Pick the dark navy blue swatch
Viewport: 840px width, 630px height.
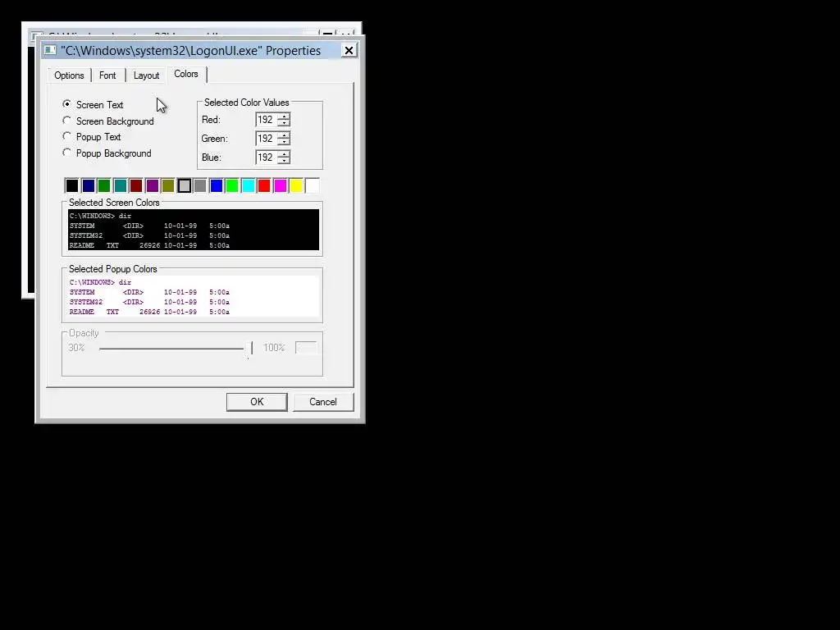[88, 185]
